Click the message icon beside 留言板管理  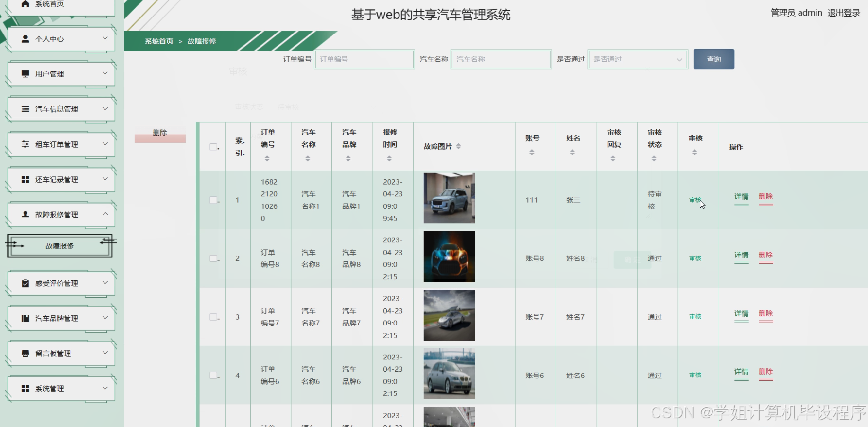[25, 353]
